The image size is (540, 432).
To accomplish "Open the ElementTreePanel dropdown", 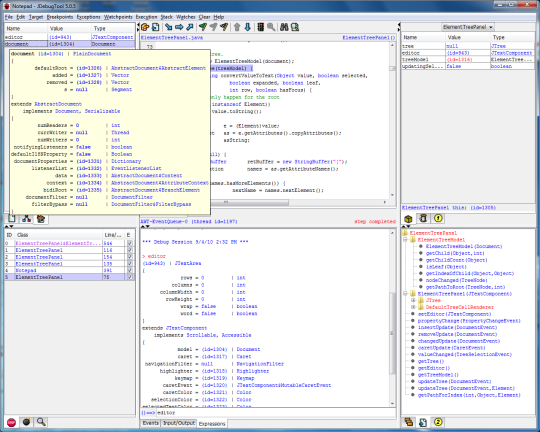I will pyautogui.click(x=468, y=27).
